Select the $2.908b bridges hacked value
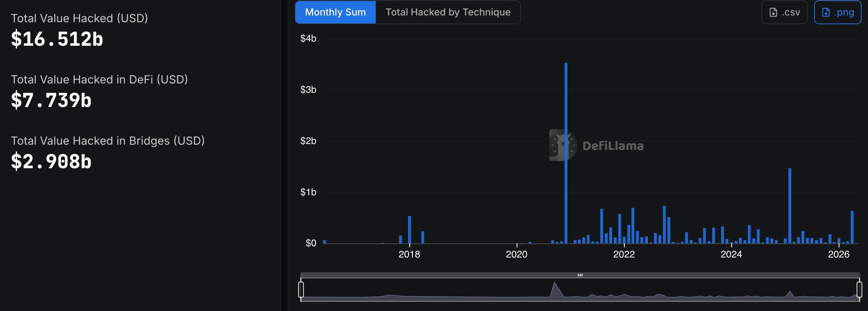 click(x=51, y=161)
